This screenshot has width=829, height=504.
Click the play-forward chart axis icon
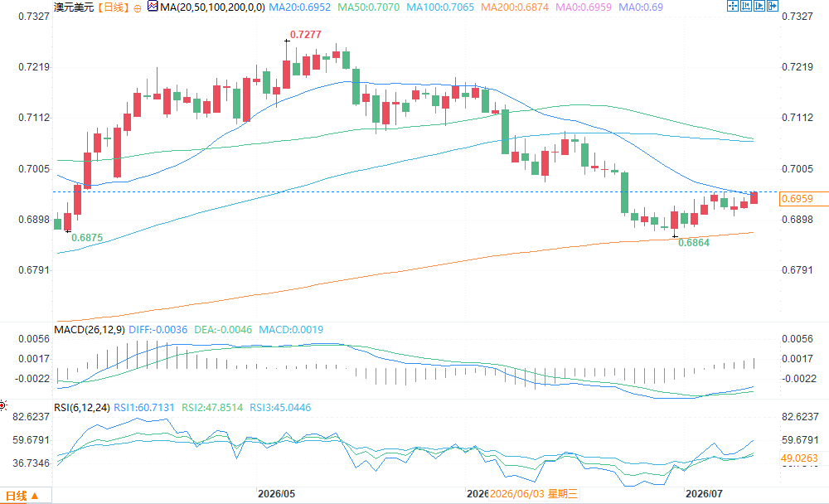[x=759, y=6]
